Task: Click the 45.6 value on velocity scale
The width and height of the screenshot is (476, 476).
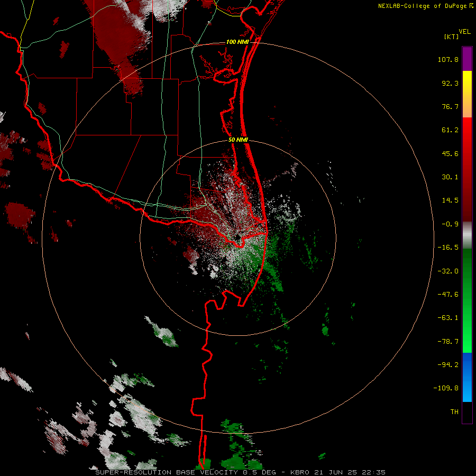Action: [450, 153]
